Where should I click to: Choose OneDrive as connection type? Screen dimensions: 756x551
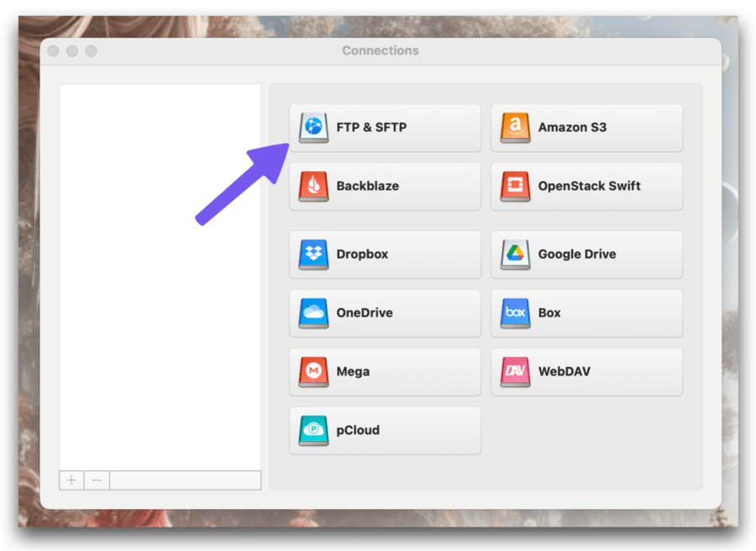pos(385,313)
